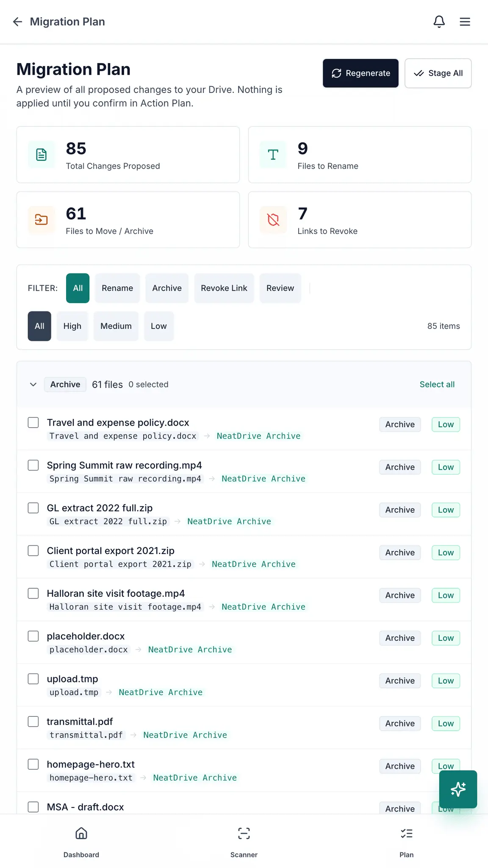The height and width of the screenshot is (868, 488).
Task: Collapse the Archive group chevron
Action: (x=33, y=384)
